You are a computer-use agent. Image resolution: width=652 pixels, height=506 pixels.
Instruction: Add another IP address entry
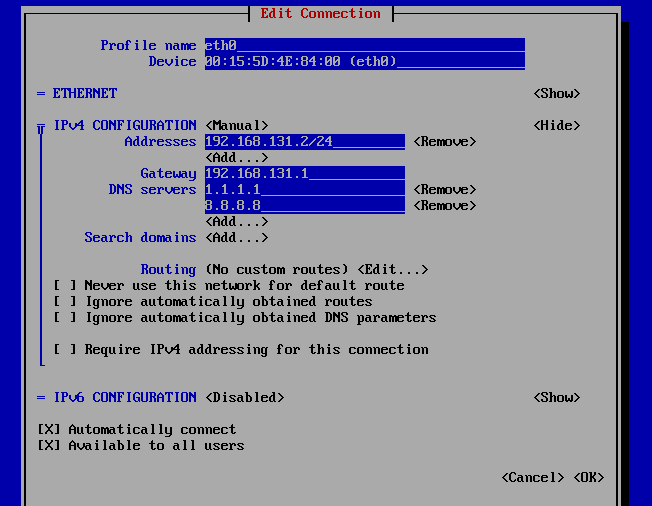(x=236, y=157)
